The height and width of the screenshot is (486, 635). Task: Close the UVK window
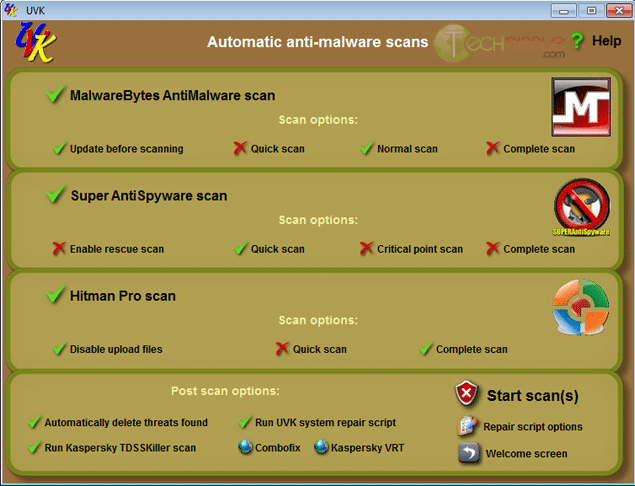pos(619,11)
